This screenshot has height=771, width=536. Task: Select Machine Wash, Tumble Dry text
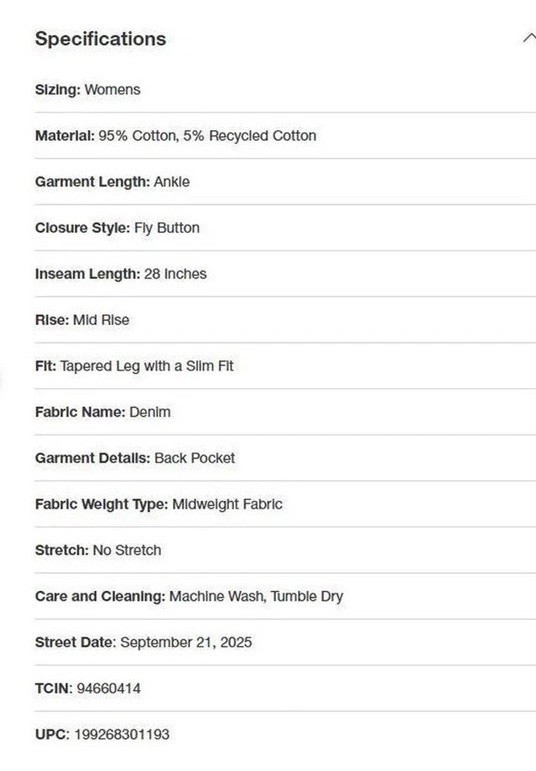click(256, 596)
